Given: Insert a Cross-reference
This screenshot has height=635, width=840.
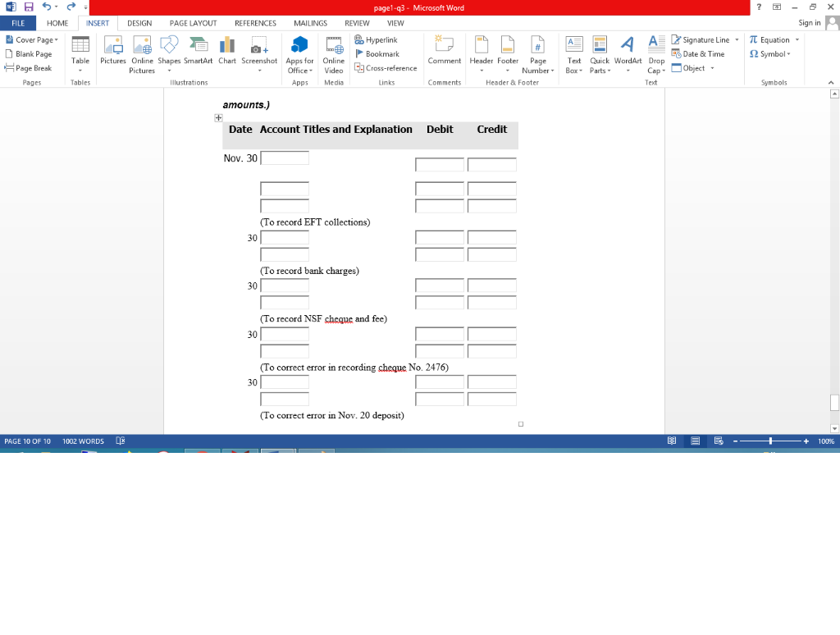Looking at the screenshot, I should pos(386,68).
